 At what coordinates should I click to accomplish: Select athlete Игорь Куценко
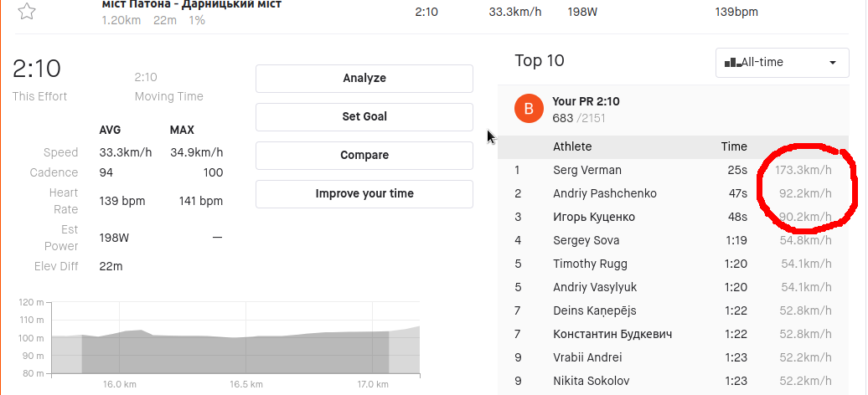594,217
